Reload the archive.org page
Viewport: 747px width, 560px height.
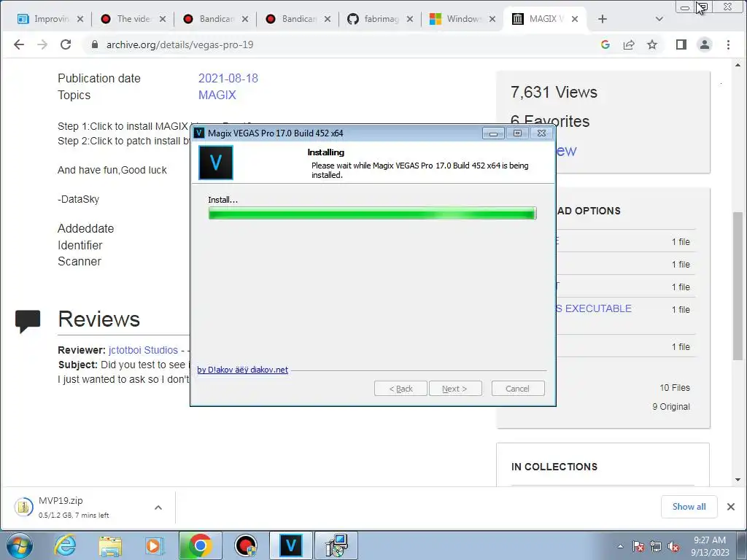[x=66, y=44]
